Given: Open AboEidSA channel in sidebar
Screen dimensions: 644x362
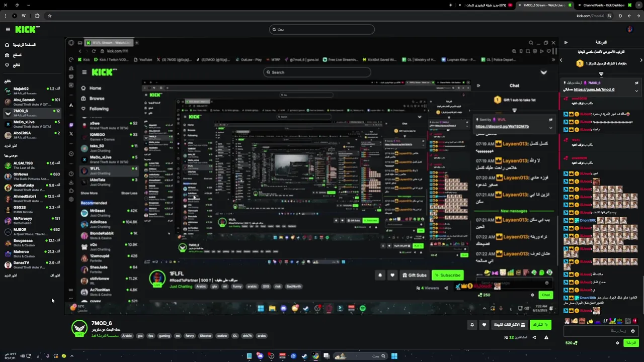Looking at the screenshot, I should pyautogui.click(x=32, y=135).
